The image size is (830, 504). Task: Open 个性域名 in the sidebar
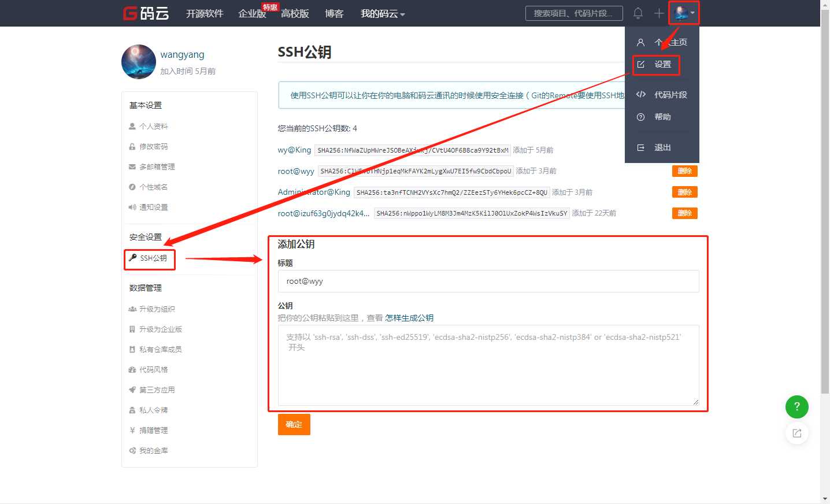pos(153,187)
